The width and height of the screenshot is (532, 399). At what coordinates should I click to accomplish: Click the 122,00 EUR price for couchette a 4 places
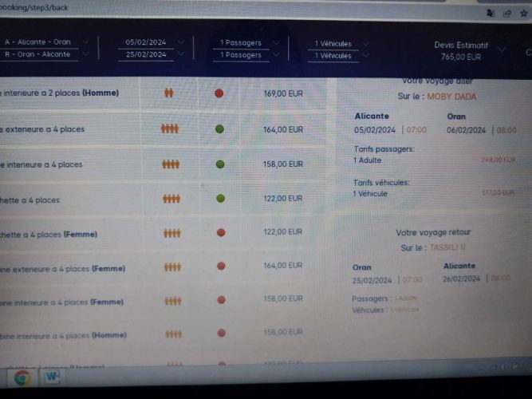click(283, 199)
